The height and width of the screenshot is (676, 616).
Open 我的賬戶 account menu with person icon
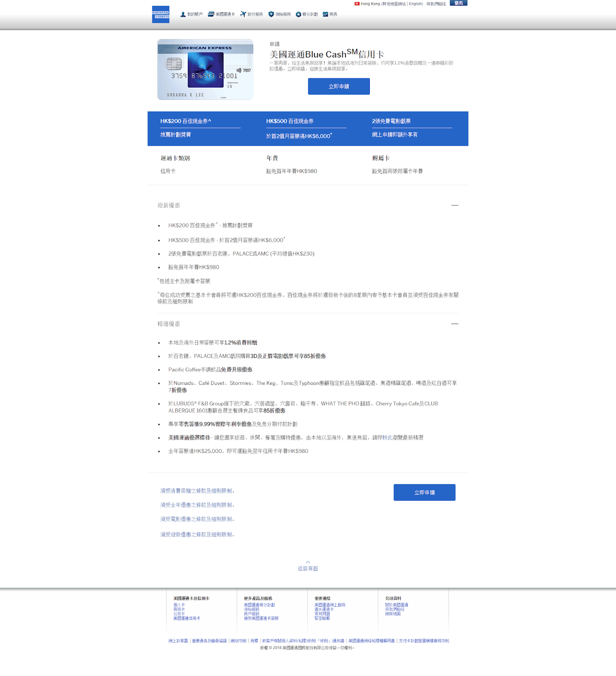tap(191, 14)
